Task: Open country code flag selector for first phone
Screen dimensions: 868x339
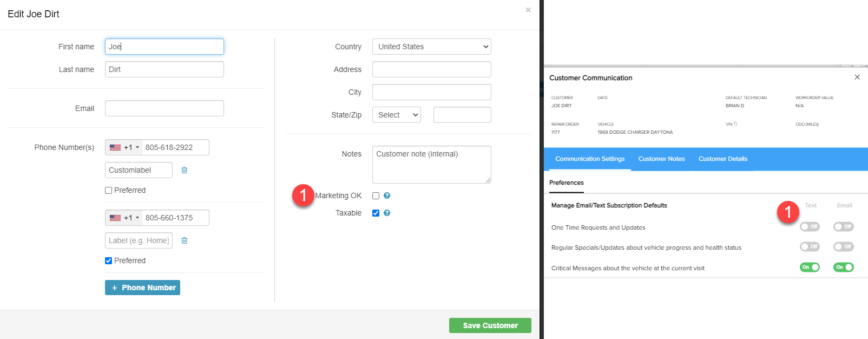Action: tap(124, 147)
